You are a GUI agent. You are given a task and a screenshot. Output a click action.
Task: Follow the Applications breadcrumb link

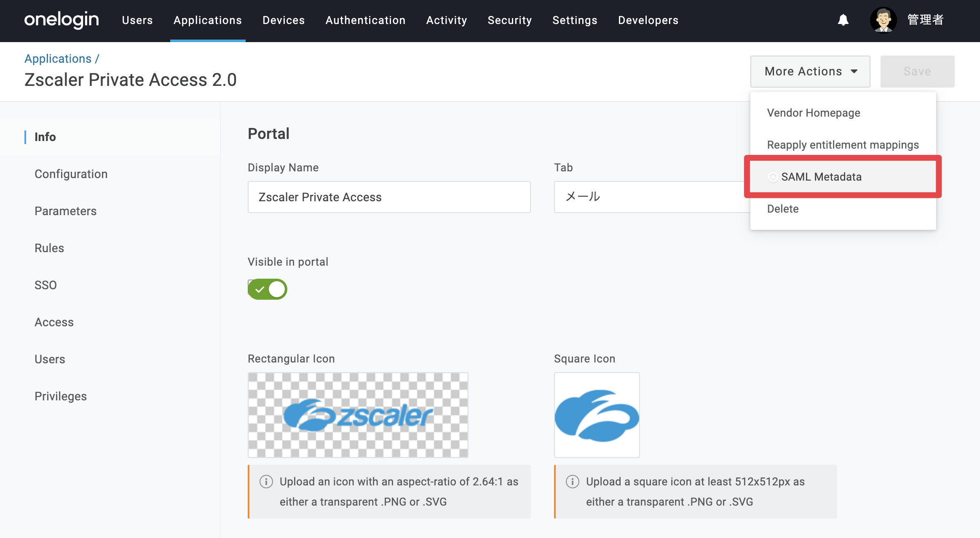(x=58, y=59)
